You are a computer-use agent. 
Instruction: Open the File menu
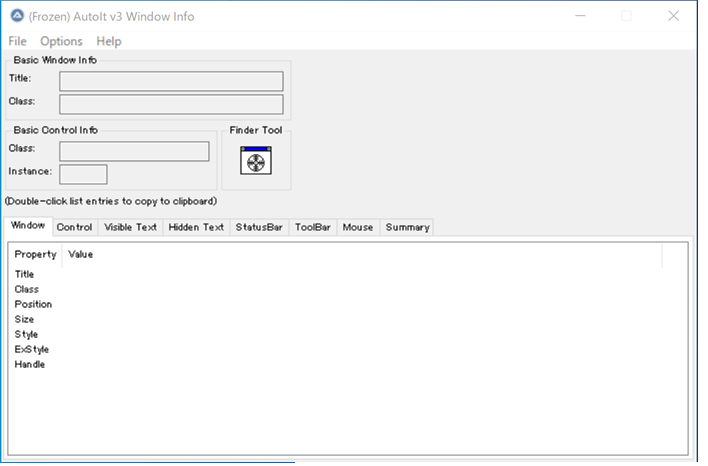(x=17, y=41)
